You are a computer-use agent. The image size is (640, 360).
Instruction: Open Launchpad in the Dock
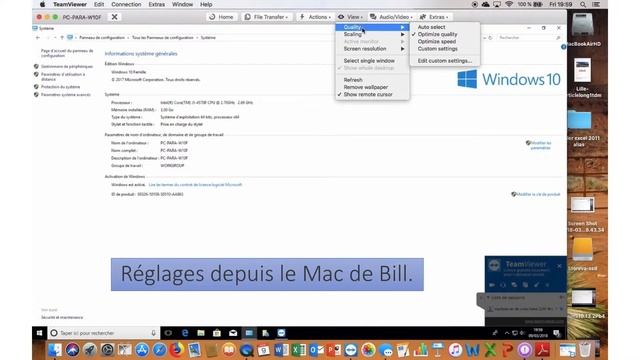pyautogui.click(x=90, y=350)
